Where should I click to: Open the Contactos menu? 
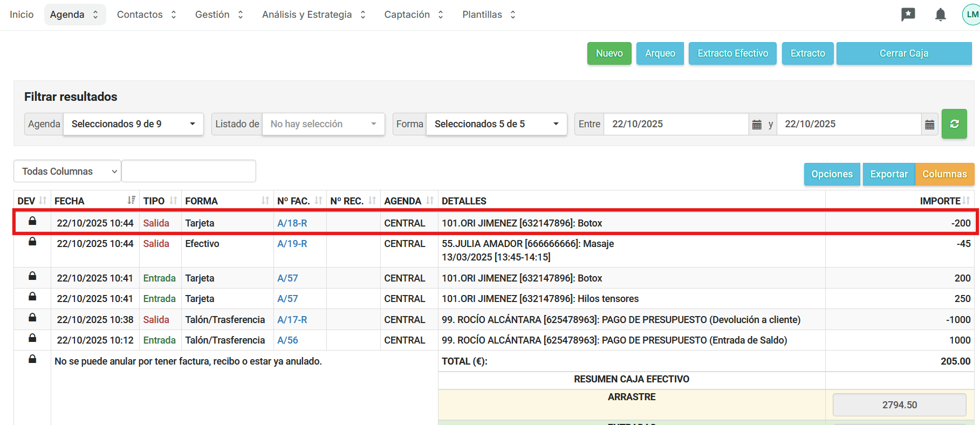point(147,15)
